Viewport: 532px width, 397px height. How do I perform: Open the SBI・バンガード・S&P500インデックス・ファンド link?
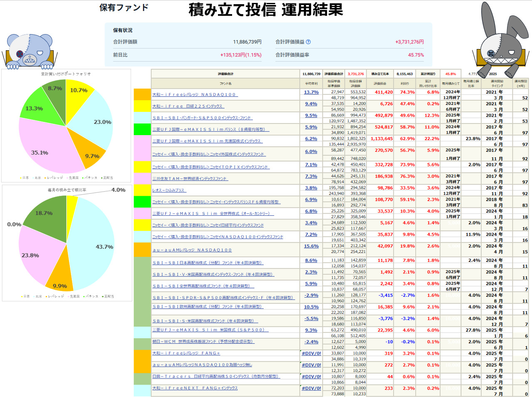(x=202, y=118)
